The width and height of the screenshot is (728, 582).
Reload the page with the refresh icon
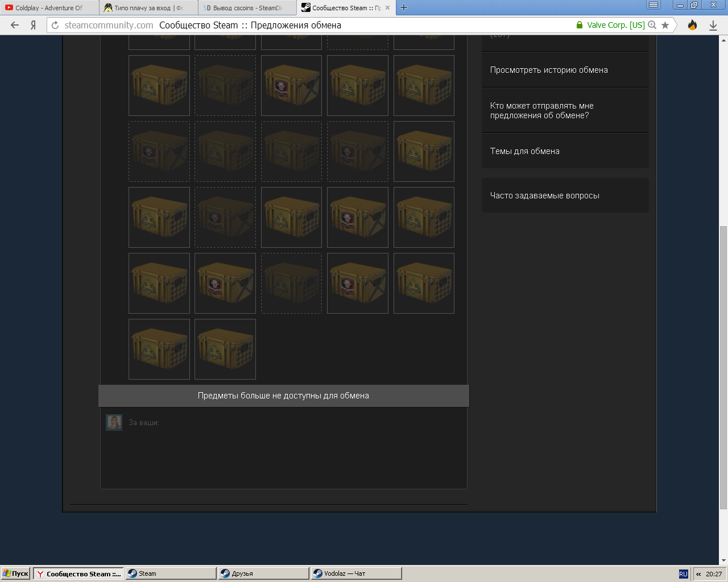(x=55, y=25)
